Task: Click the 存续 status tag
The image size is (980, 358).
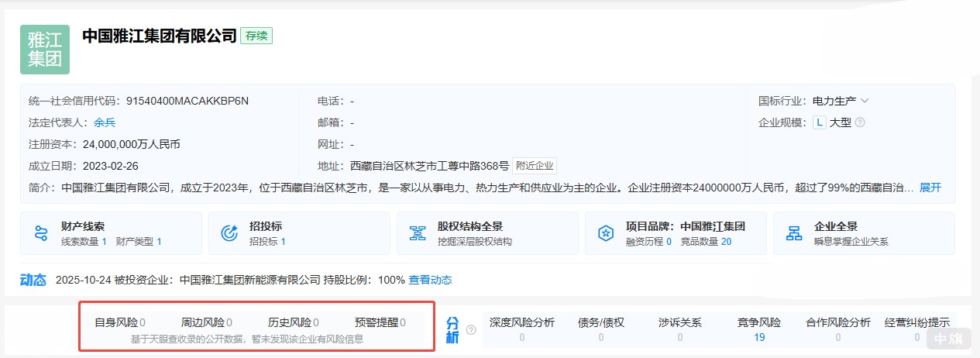Action: coord(256,36)
